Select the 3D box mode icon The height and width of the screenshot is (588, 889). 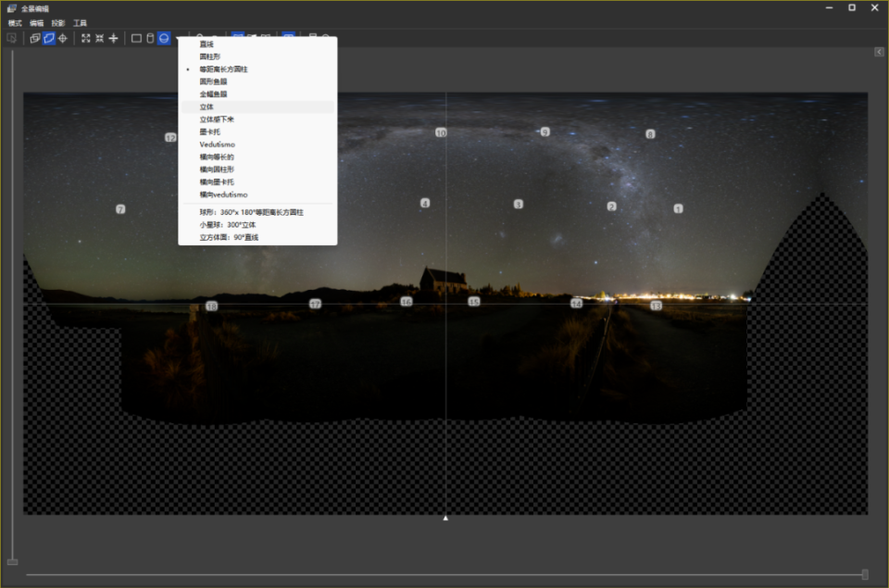[35, 38]
